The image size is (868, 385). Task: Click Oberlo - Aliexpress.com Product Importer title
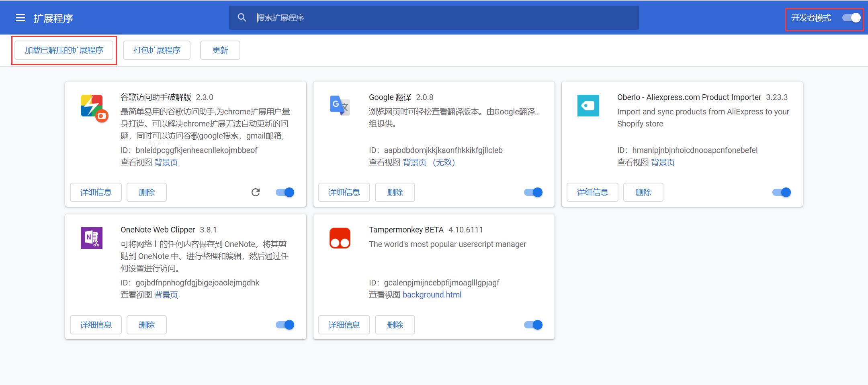pyautogui.click(x=689, y=97)
